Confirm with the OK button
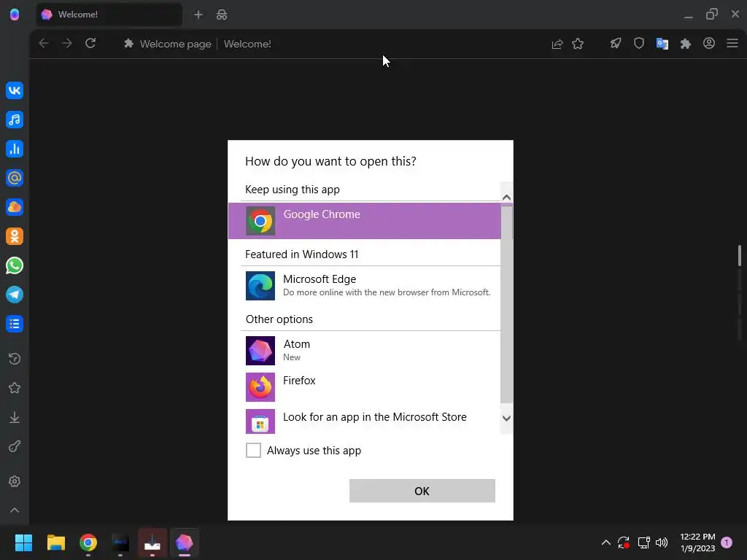The image size is (747, 560). [422, 491]
